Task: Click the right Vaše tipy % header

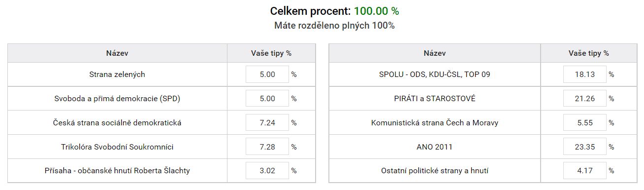Action: [x=589, y=53]
